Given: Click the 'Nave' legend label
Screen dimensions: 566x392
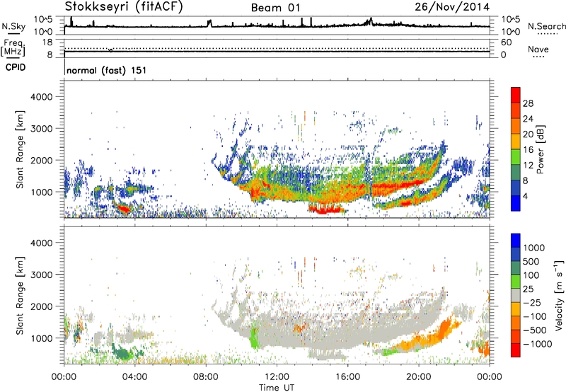Looking at the screenshot, I should tap(538, 50).
